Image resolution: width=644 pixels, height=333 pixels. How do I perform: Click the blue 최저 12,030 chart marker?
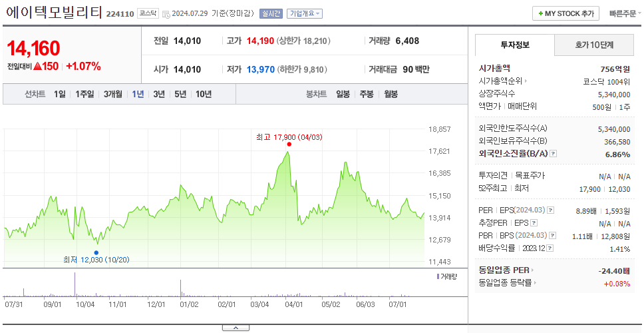96,253
